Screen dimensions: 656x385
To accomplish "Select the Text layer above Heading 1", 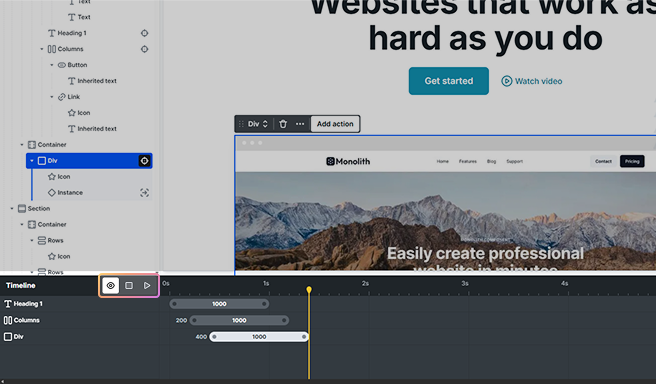I will point(79,17).
